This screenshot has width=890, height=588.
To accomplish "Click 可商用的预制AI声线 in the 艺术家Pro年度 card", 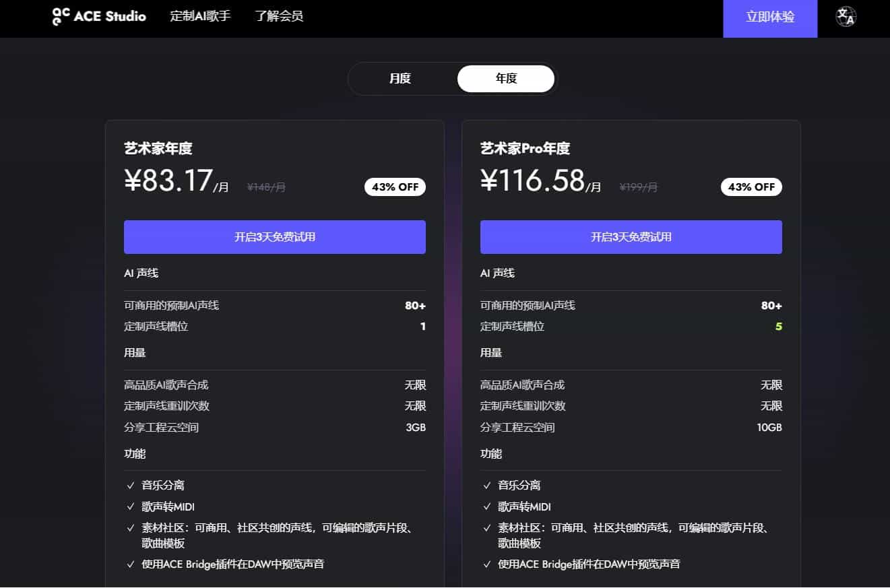I will [x=528, y=306].
